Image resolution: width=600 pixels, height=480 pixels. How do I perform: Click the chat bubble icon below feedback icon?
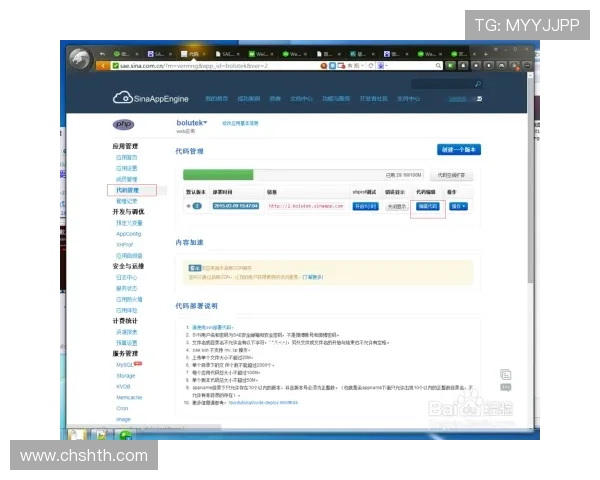coord(505,387)
